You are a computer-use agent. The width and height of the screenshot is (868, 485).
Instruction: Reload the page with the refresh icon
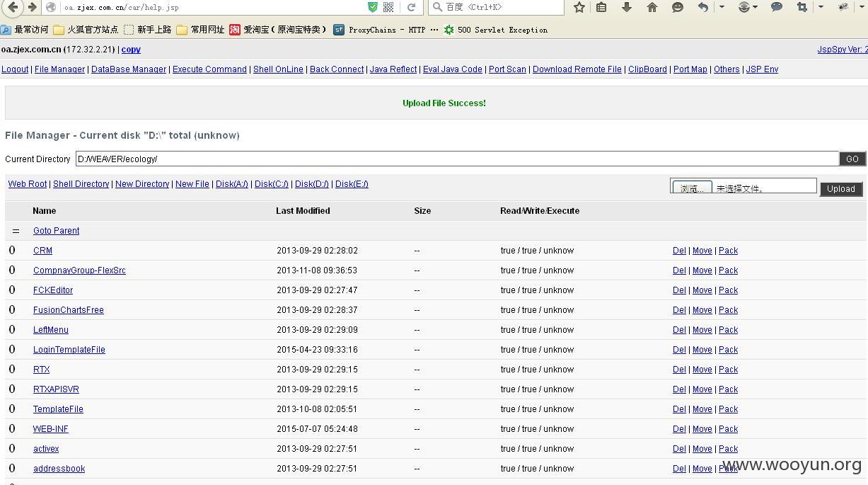click(x=411, y=7)
